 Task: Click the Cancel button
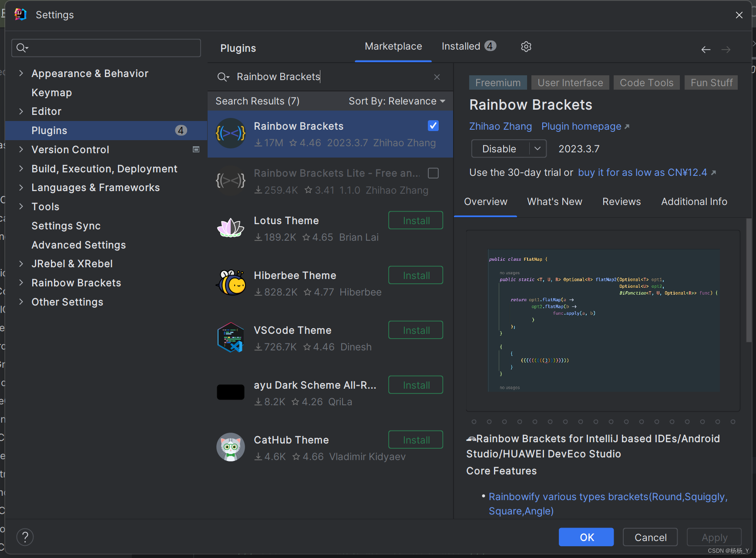[650, 537]
